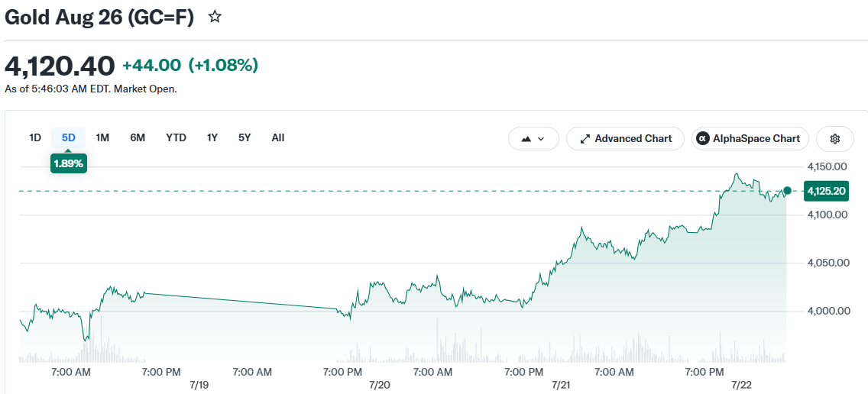The height and width of the screenshot is (394, 868).
Task: Select the 1M time range
Action: (x=102, y=137)
